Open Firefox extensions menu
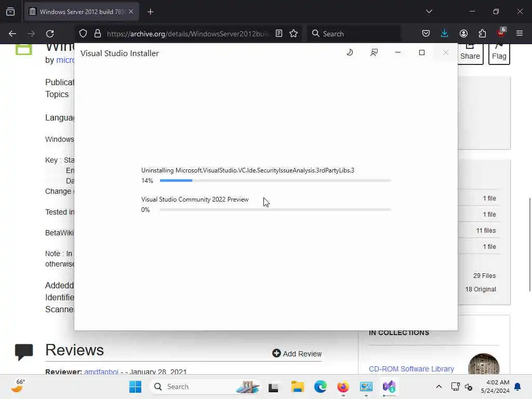 pyautogui.click(x=482, y=34)
